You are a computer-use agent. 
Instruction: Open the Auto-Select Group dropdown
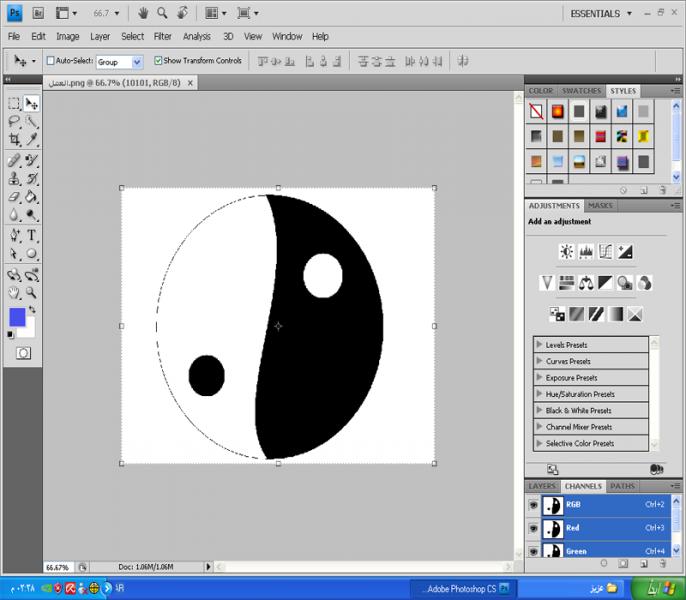pyautogui.click(x=137, y=62)
